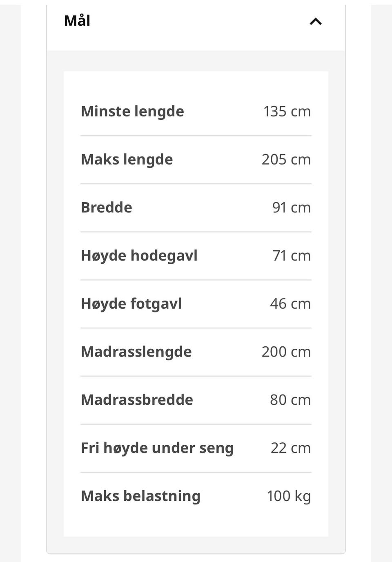
Task: Click the 22 cm value
Action: tap(291, 448)
